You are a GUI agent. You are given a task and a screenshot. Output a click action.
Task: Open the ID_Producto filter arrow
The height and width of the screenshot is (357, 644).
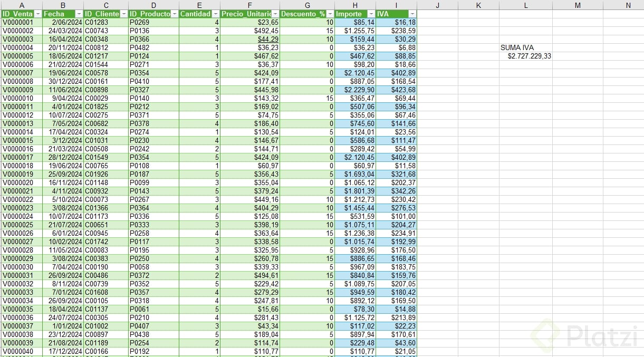coord(175,14)
